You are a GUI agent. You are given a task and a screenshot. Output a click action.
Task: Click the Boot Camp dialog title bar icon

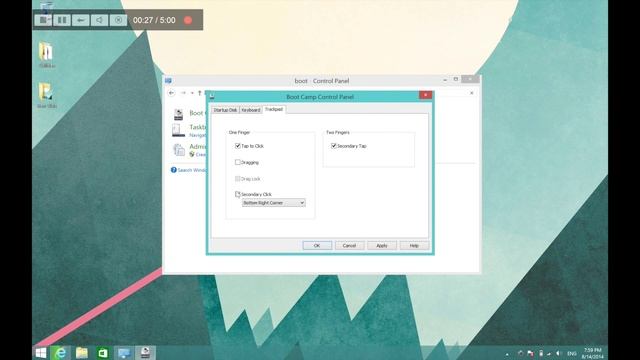coord(212,96)
